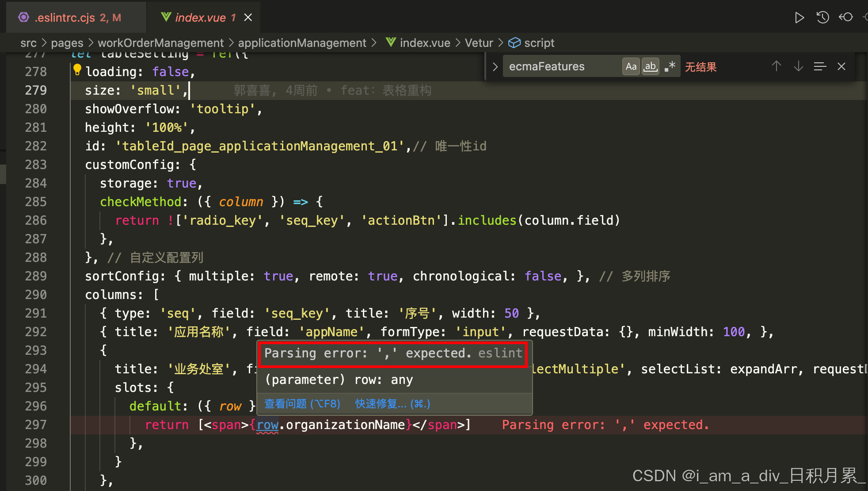
Task: Click the underlined row variable on line 297
Action: (x=267, y=425)
